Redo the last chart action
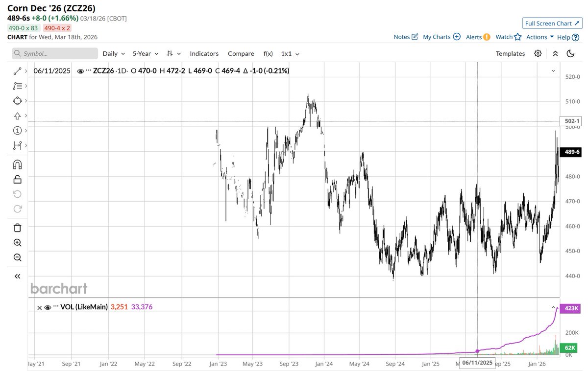Viewport: 588px width, 371px height. pos(18,209)
